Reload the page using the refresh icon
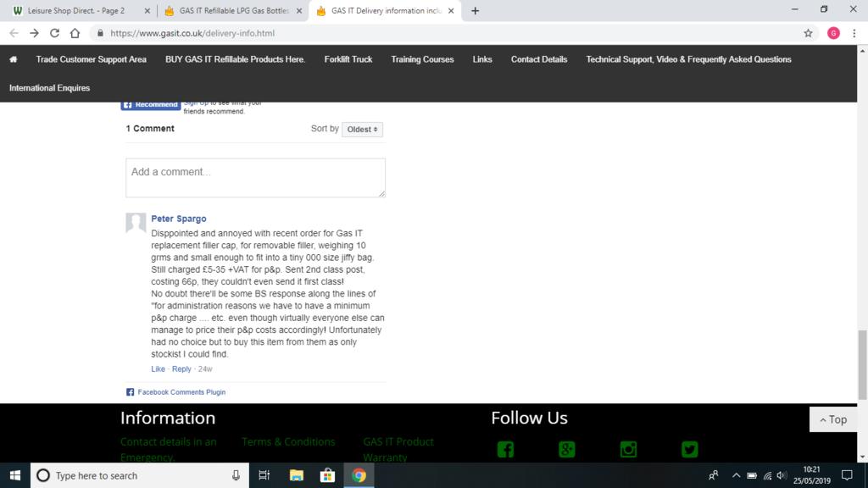This screenshot has height=488, width=868. [54, 33]
